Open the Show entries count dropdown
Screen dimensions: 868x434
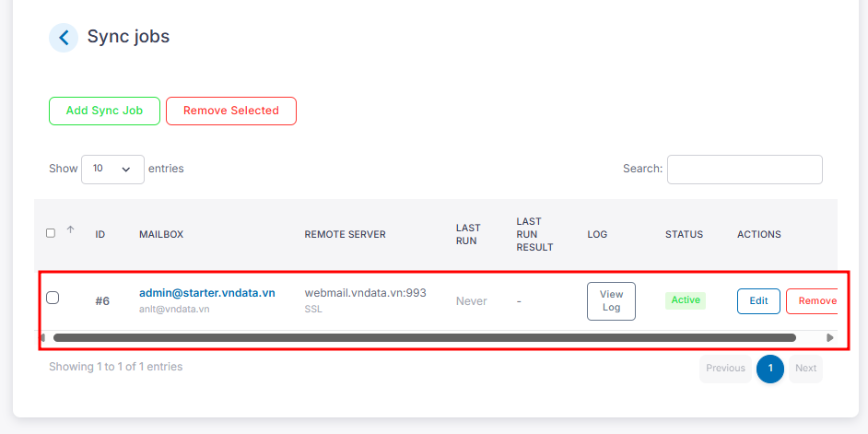(113, 169)
